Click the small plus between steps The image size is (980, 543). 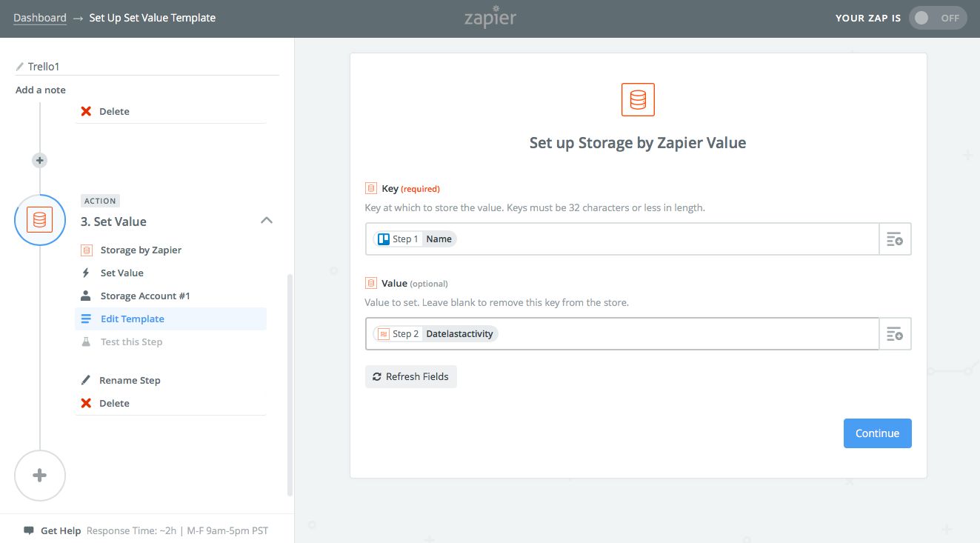(x=40, y=160)
